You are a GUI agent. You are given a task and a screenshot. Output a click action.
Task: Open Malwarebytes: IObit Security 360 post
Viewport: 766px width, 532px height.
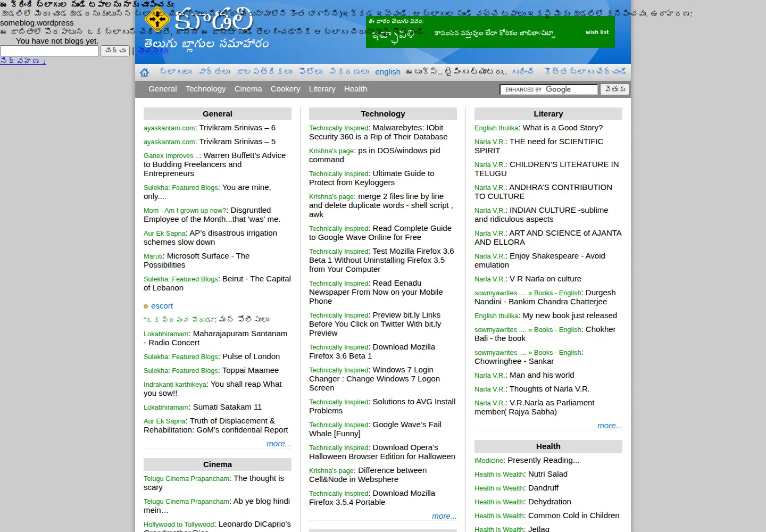click(x=378, y=132)
